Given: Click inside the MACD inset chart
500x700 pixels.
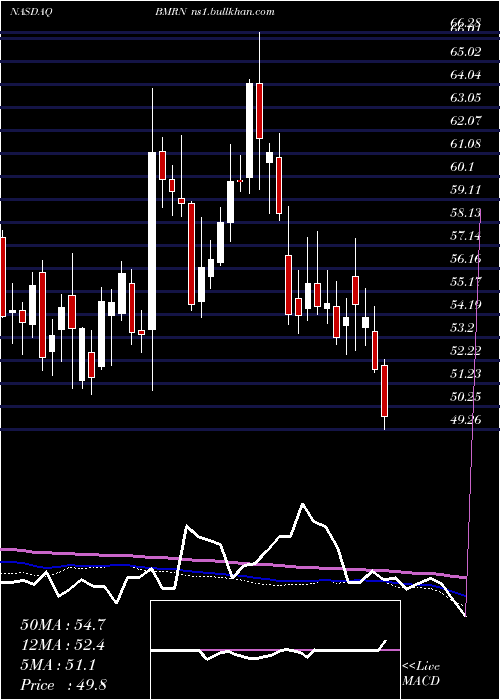Looking at the screenshot, I should (275, 650).
